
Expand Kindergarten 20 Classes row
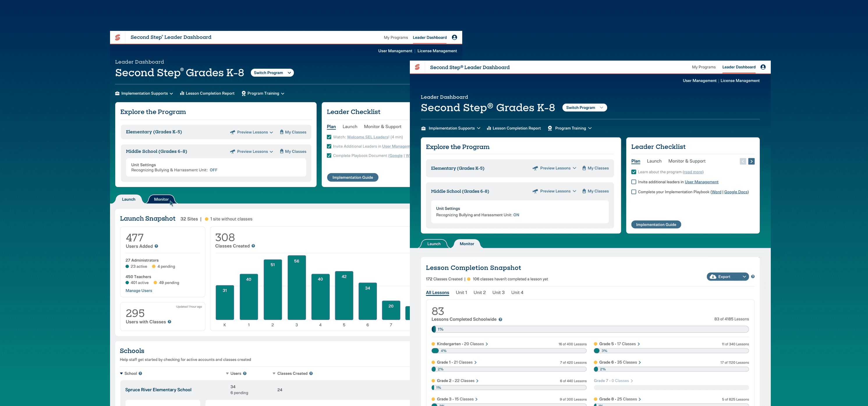tap(487, 344)
